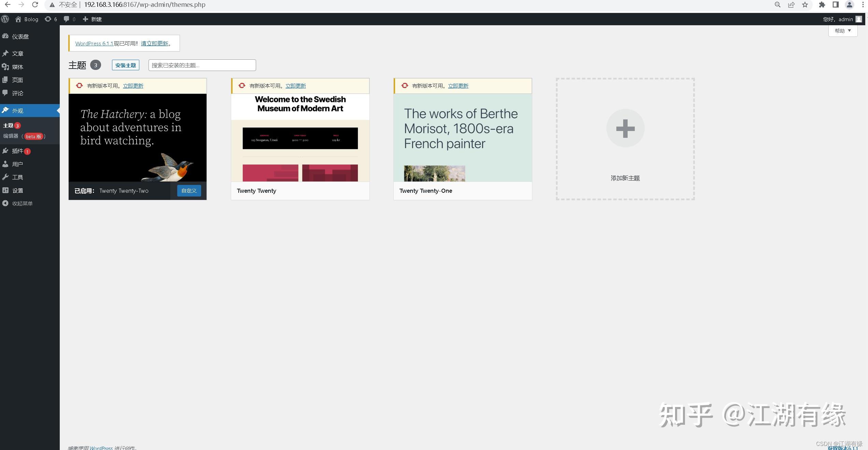The height and width of the screenshot is (450, 868).
Task: Click the WordPress logo in admin bar
Action: click(5, 19)
